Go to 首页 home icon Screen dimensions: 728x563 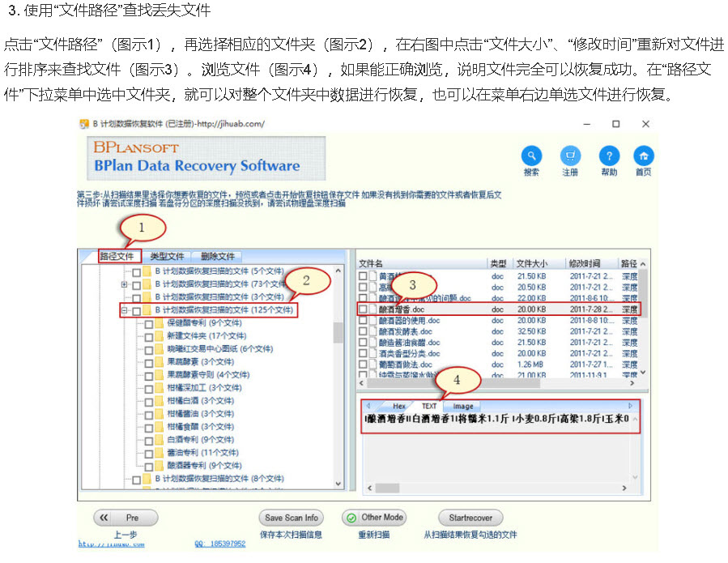pos(644,156)
